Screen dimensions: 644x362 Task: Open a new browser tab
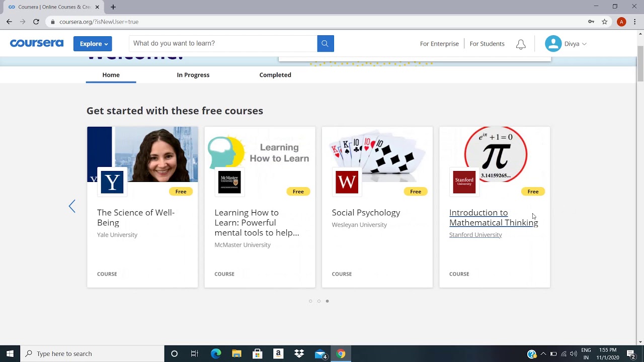(113, 7)
